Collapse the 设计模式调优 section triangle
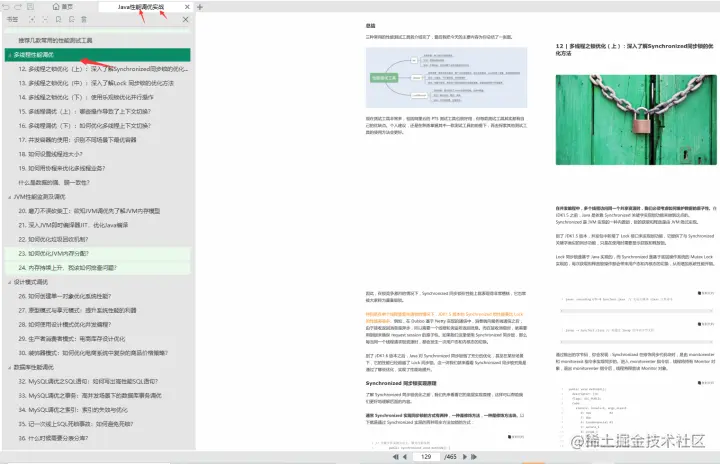 click(9, 282)
